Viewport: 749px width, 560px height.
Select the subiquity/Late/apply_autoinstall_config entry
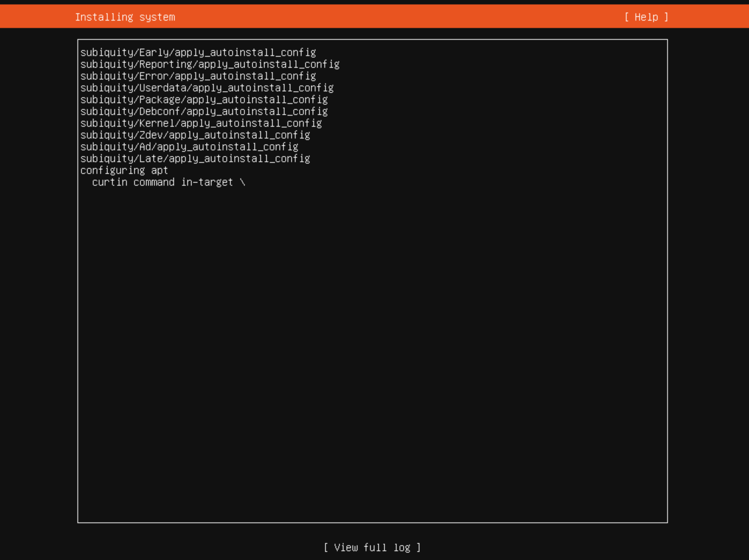[195, 158]
